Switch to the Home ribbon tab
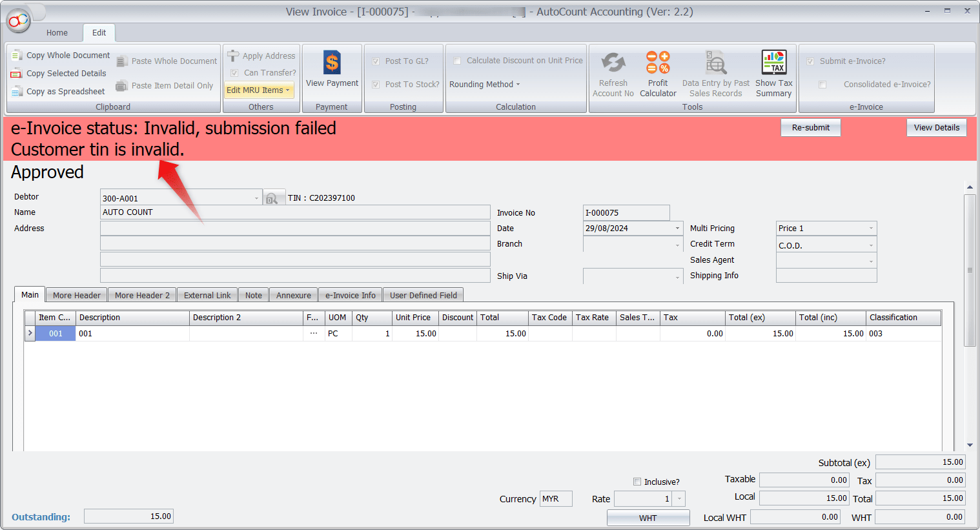Screen dimensions: 980x530 57,33
